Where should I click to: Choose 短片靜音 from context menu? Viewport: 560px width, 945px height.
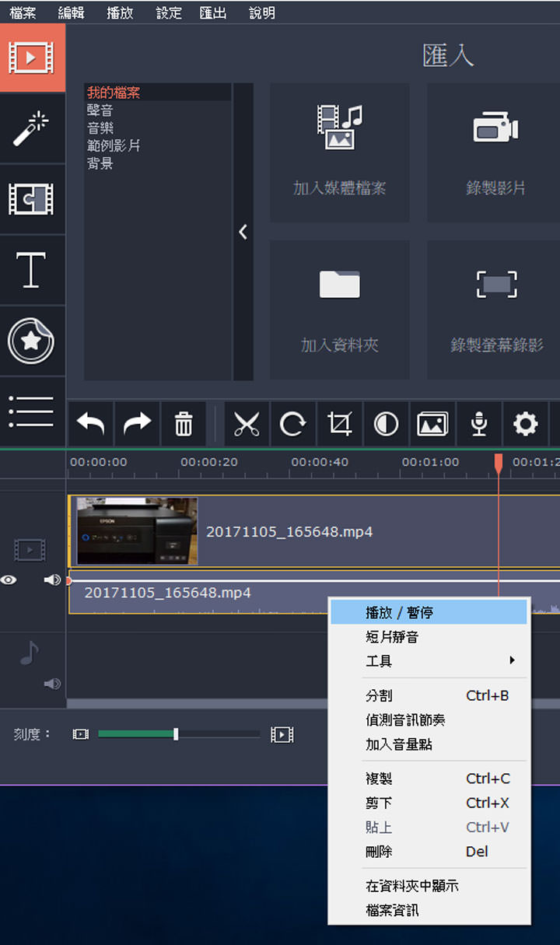429,637
